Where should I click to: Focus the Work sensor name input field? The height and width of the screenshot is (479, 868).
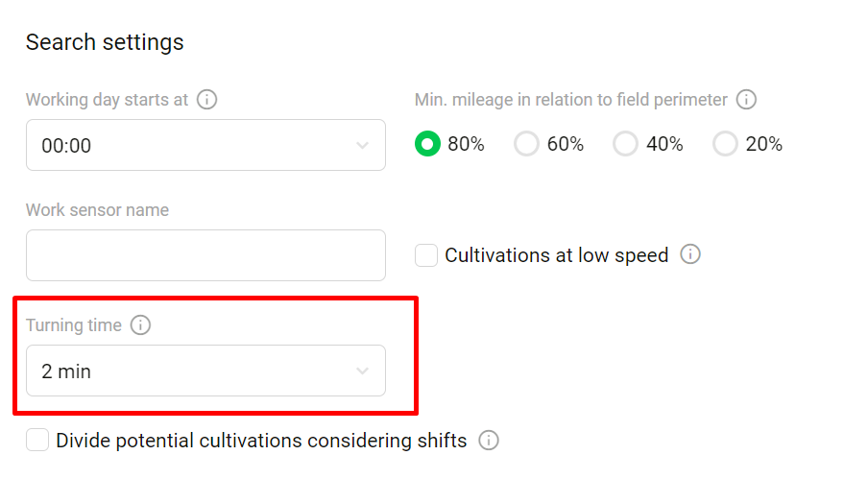(x=205, y=255)
